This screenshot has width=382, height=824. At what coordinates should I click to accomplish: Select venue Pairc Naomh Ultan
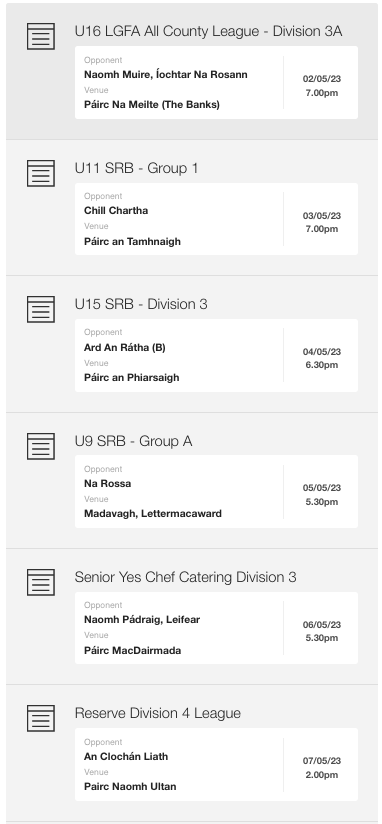130,787
